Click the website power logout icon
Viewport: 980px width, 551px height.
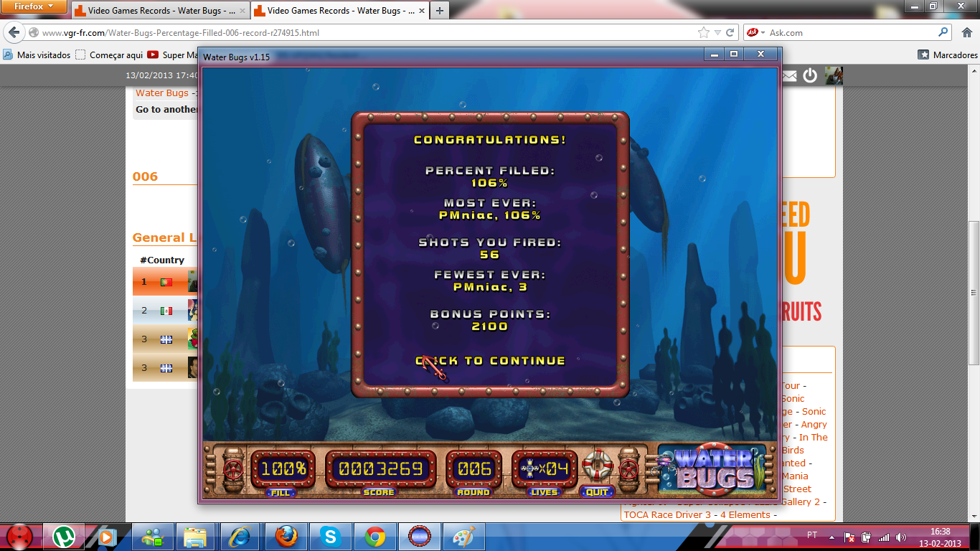(x=810, y=76)
